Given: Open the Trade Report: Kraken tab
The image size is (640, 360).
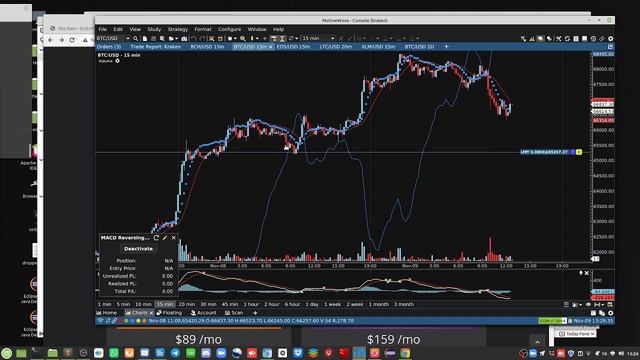Looking at the screenshot, I should coord(156,47).
